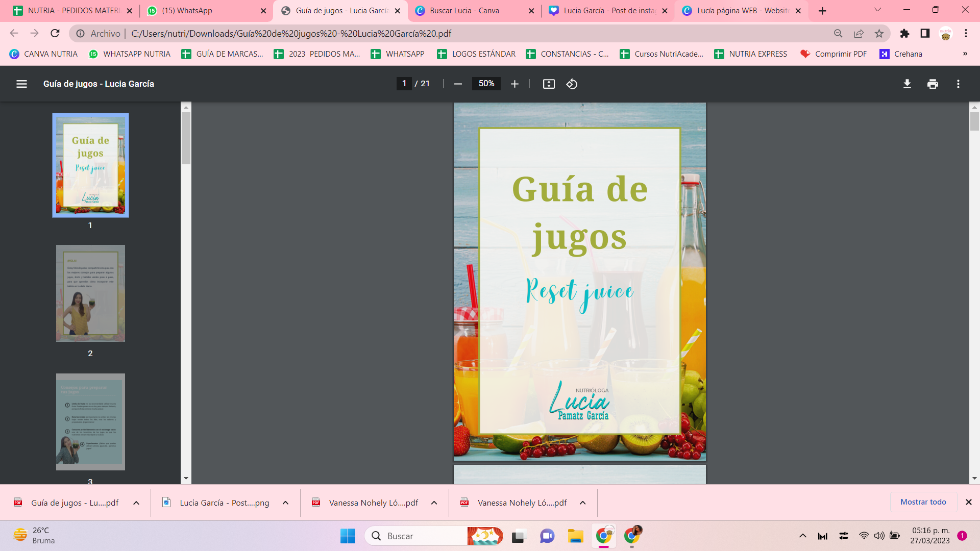The image size is (980, 551).
Task: Expand options for Lucia García Post png
Action: point(285,503)
